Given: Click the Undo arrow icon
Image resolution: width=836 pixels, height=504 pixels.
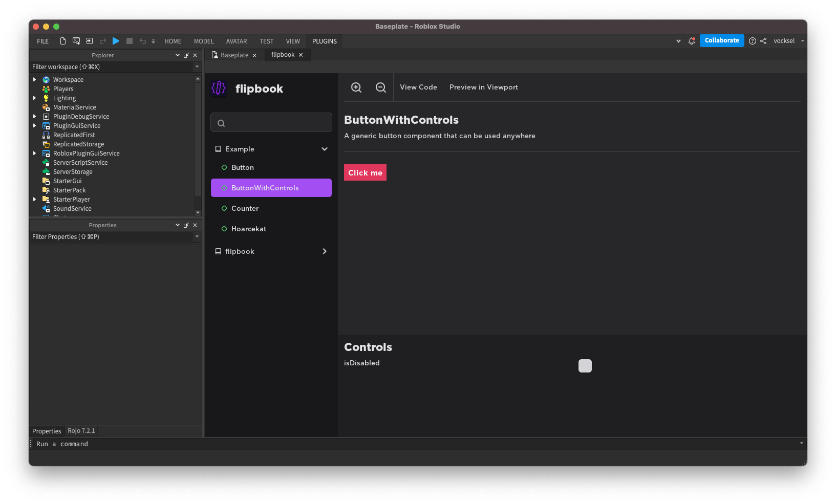Looking at the screenshot, I should (x=142, y=41).
